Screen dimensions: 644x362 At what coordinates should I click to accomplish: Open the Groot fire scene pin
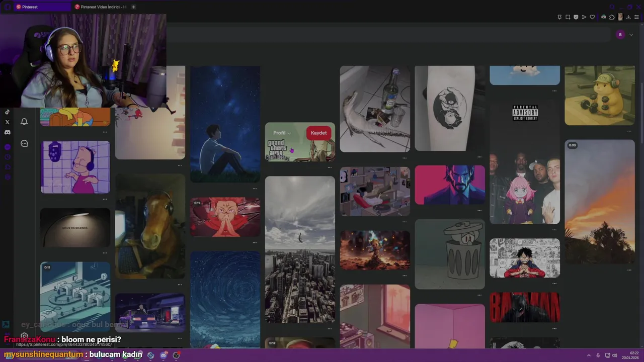[x=375, y=250]
